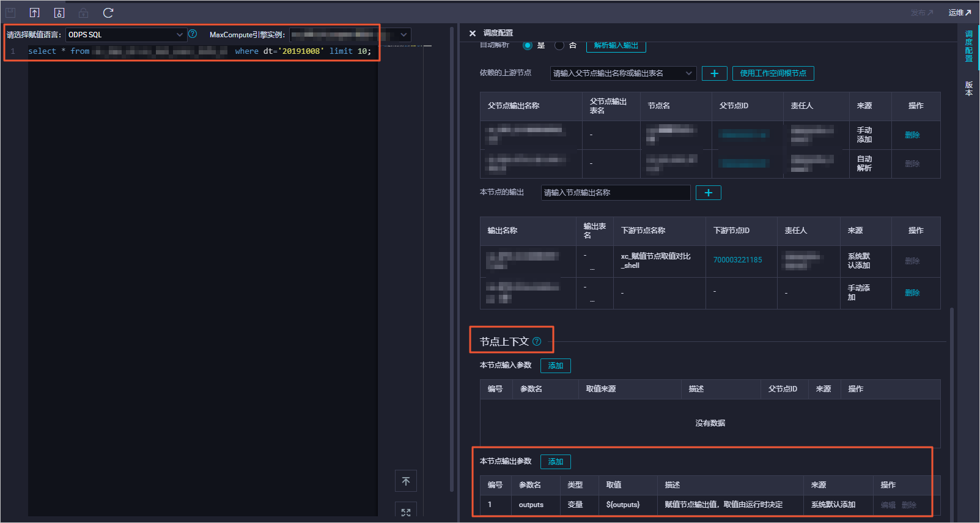Click 添加 beside 本节点输出参数
Image resolution: width=980 pixels, height=523 pixels.
point(556,462)
